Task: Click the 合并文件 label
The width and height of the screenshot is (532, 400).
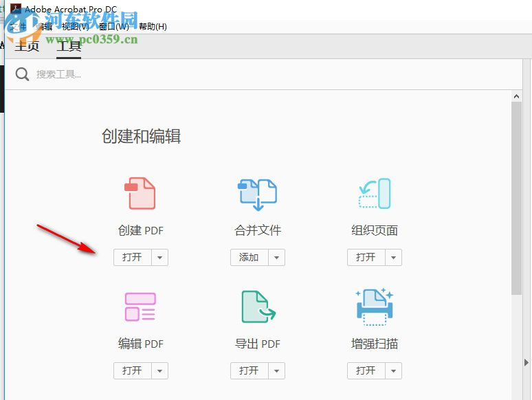Action: pyautogui.click(x=258, y=230)
